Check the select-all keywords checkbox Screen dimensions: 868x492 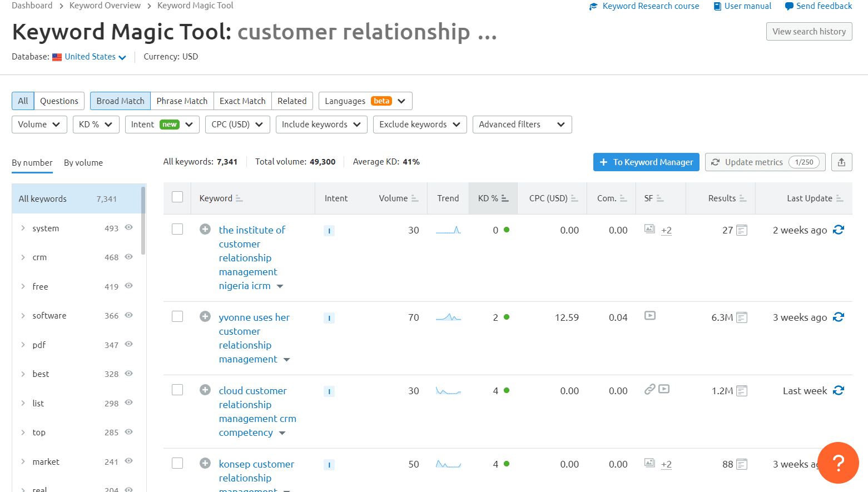click(x=177, y=197)
